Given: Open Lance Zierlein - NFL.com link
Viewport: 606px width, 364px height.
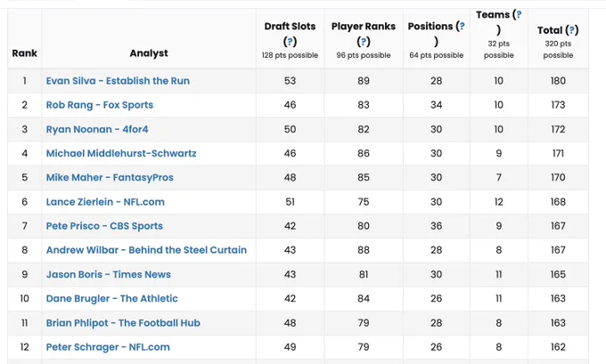Looking at the screenshot, I should pos(105,202).
